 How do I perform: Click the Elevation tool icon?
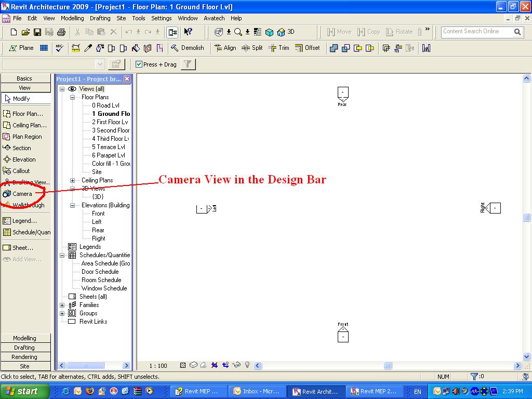coord(7,159)
